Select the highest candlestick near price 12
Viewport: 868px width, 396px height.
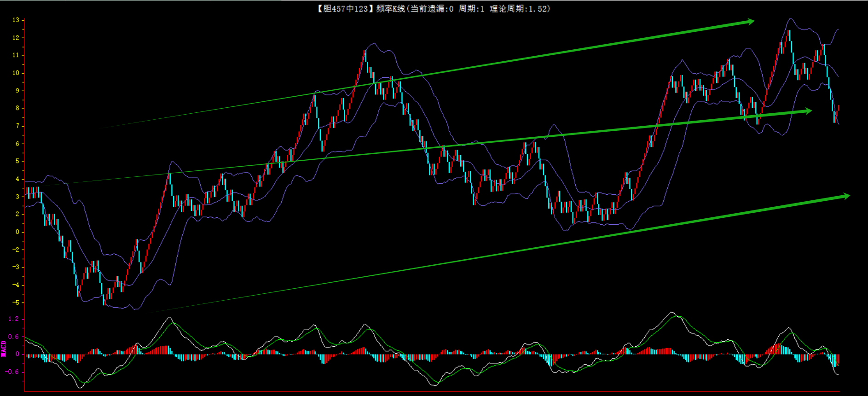point(789,36)
